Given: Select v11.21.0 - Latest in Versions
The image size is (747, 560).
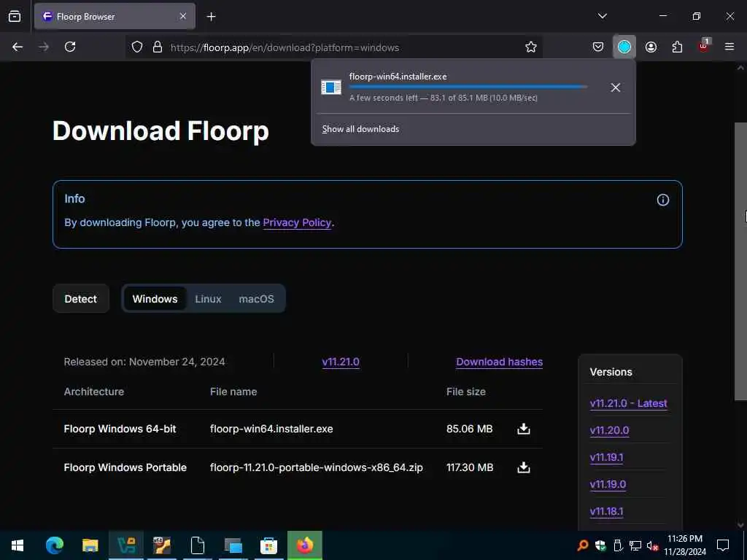Looking at the screenshot, I should [628, 403].
